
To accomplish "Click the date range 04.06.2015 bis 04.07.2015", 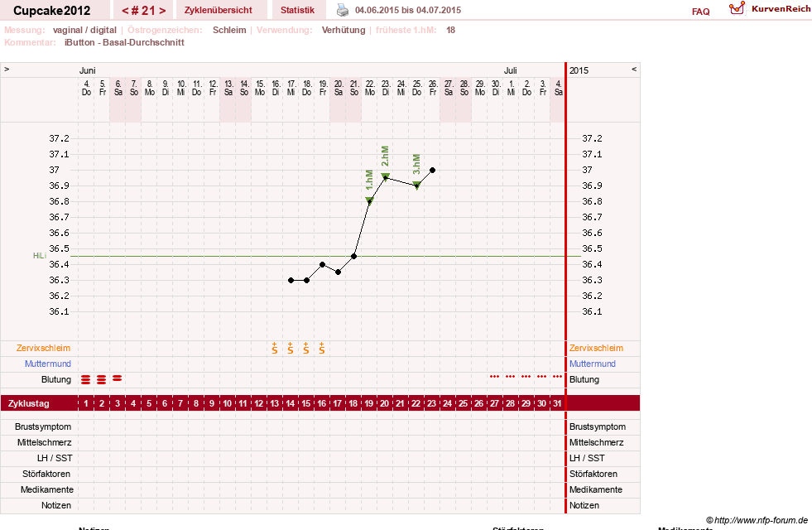I will click(x=408, y=10).
